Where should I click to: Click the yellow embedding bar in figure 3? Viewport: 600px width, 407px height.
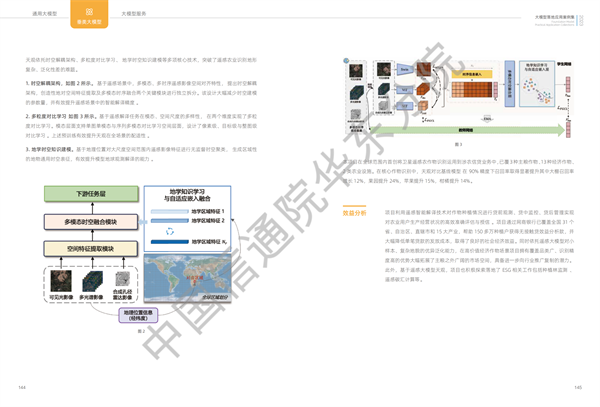(472, 74)
